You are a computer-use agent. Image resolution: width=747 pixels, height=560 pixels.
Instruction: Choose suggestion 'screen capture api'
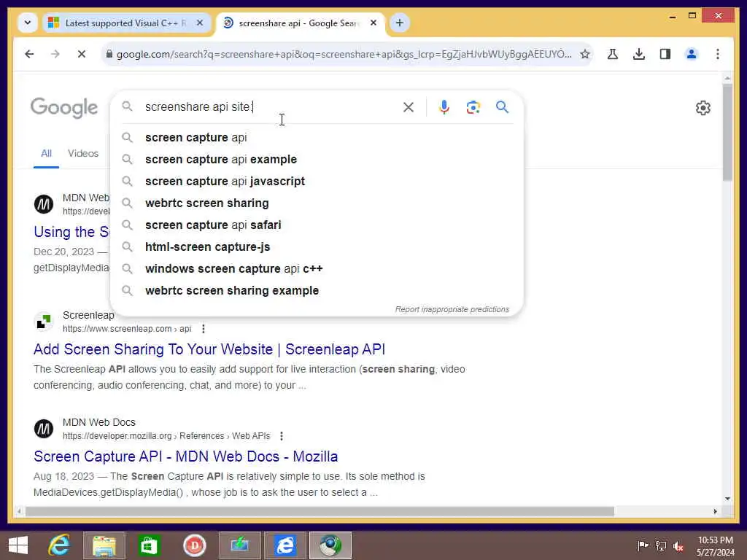pos(317,138)
